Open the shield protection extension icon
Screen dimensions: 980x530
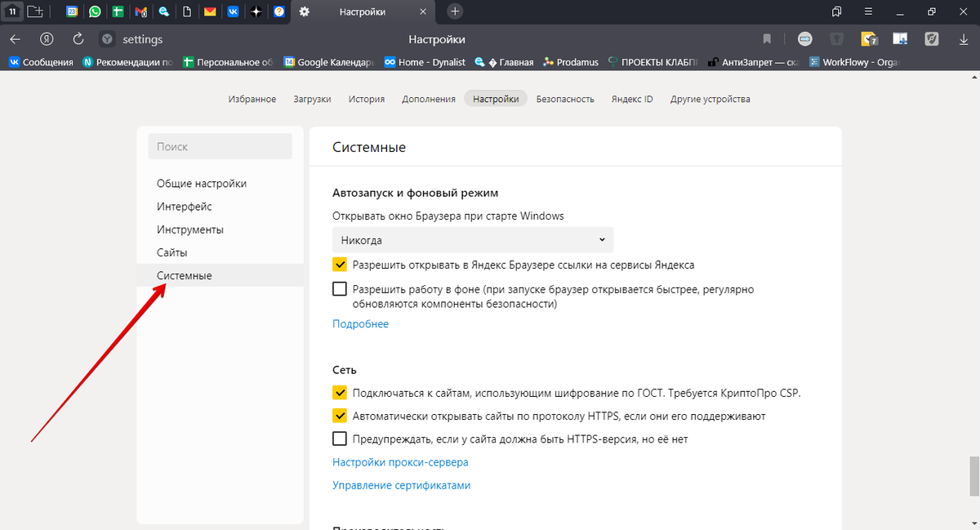click(x=932, y=39)
